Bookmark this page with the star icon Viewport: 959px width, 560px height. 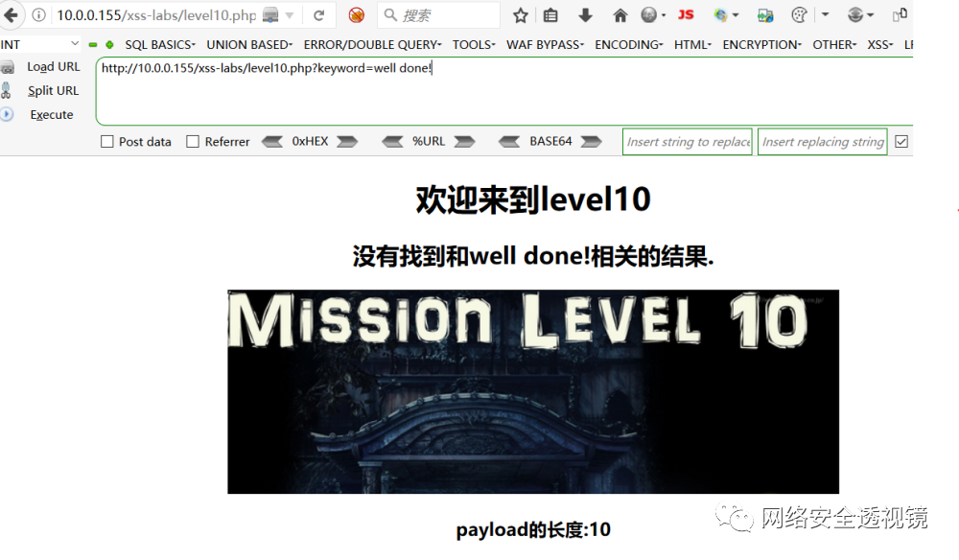click(521, 15)
